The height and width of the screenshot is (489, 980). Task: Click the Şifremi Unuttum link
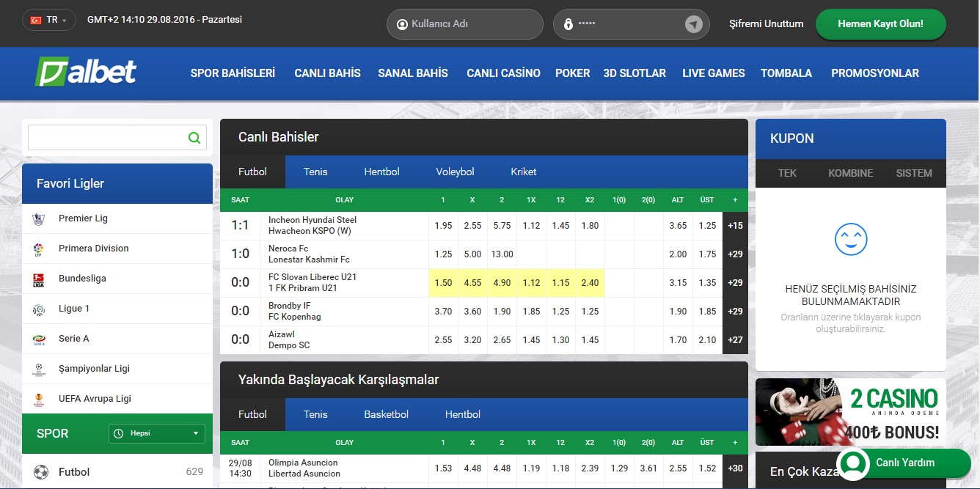tap(766, 24)
